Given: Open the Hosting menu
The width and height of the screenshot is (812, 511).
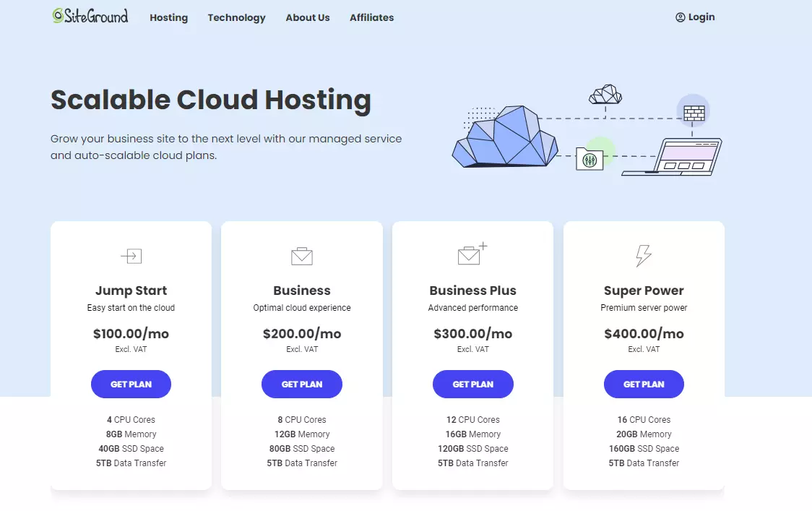Looking at the screenshot, I should [x=168, y=17].
